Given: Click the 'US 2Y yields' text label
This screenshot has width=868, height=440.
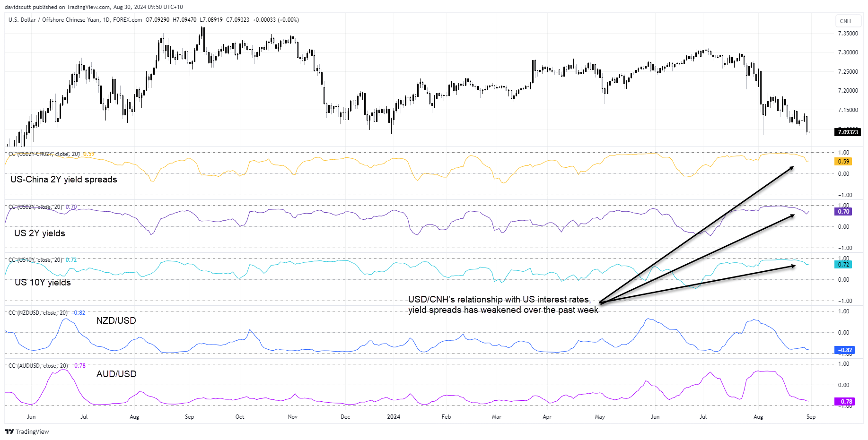Looking at the screenshot, I should point(40,233).
